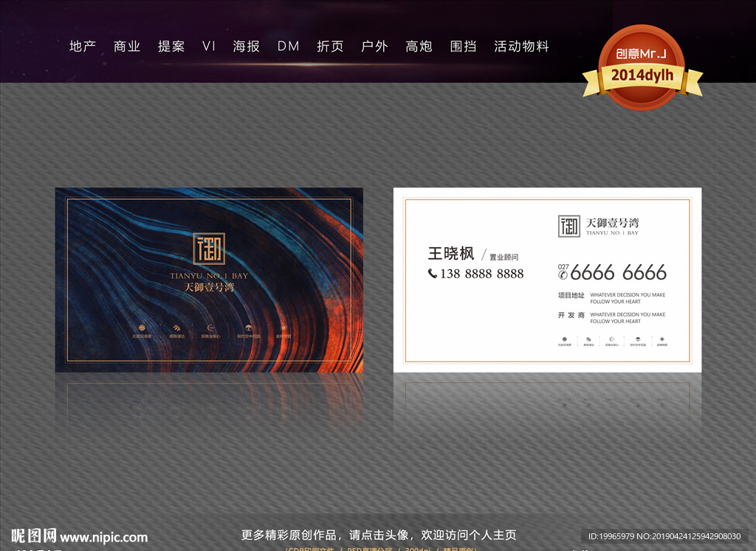
Task: Click the third gold crescent icon on the dark card
Action: tap(210, 328)
